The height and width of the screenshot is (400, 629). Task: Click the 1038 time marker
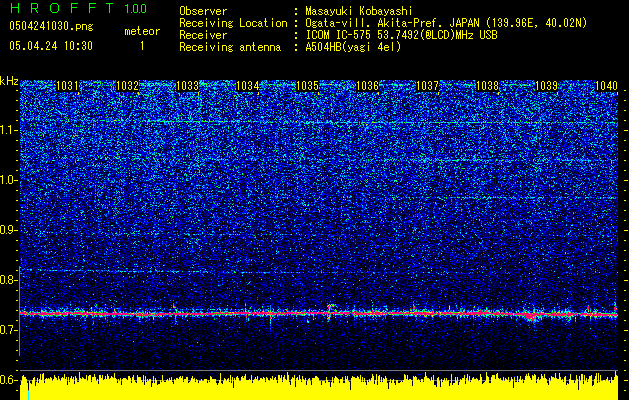(487, 86)
